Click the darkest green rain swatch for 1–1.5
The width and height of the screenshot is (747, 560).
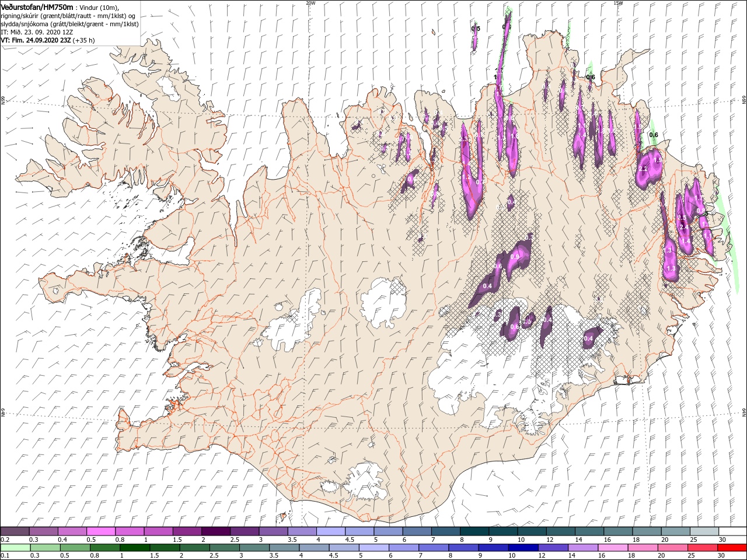[135, 548]
